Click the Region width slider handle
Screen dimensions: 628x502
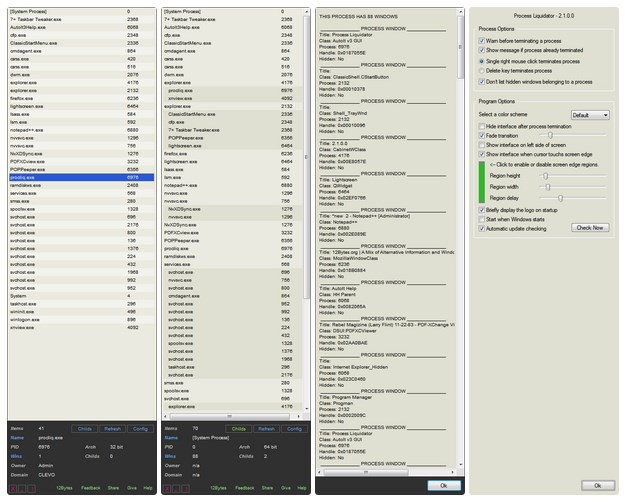[x=548, y=187]
